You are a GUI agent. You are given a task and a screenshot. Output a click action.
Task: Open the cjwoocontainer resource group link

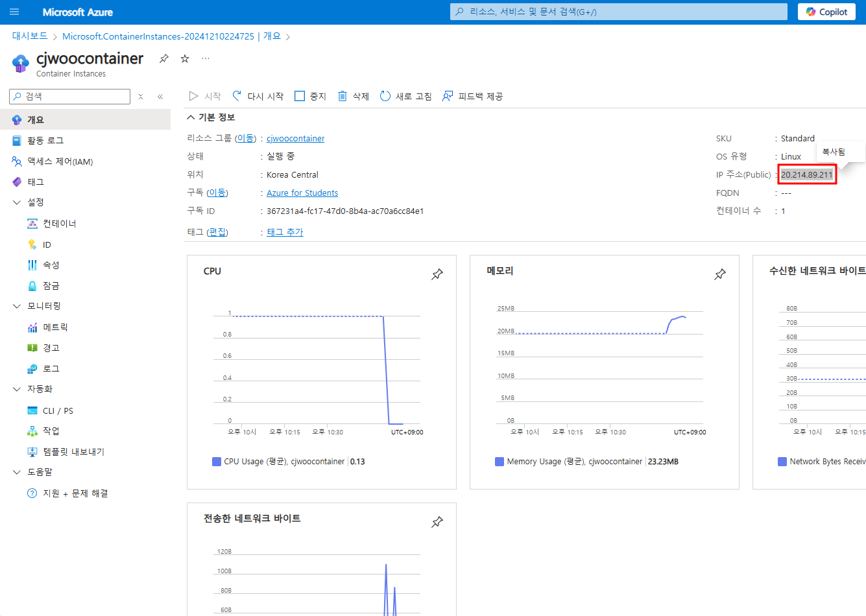(x=295, y=139)
